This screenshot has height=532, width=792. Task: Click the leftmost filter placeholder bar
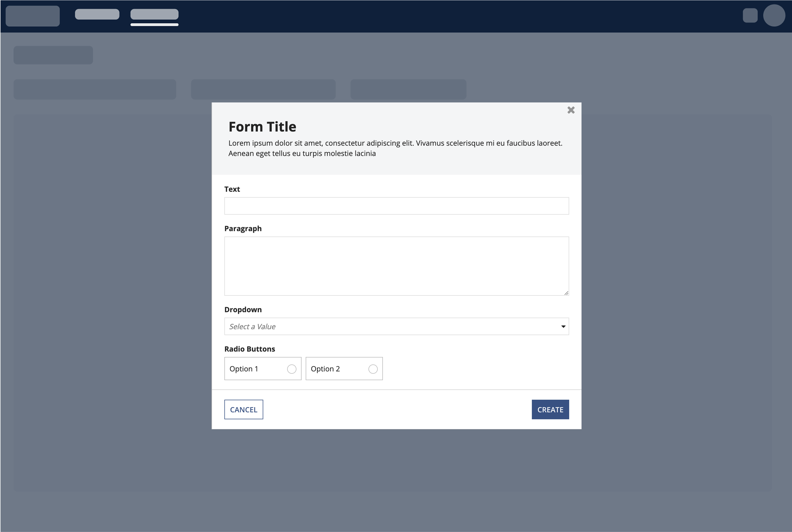pyautogui.click(x=95, y=89)
